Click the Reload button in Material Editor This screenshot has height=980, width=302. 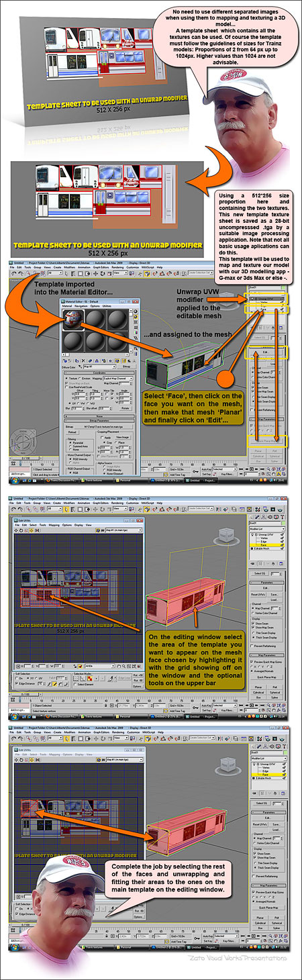72,432
